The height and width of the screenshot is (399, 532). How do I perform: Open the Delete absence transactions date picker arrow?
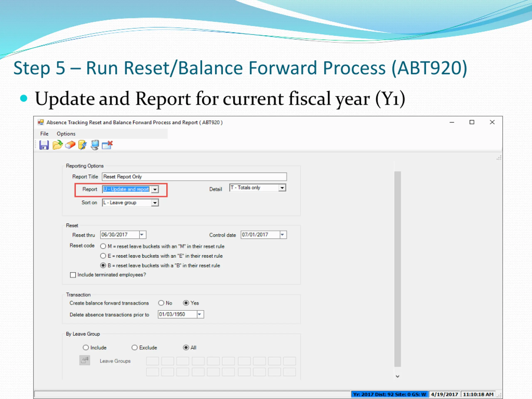point(200,314)
